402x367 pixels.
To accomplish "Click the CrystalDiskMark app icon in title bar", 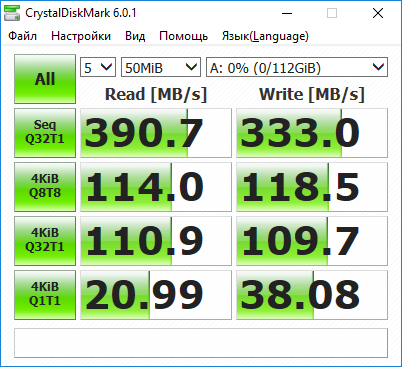I will click(12, 13).
